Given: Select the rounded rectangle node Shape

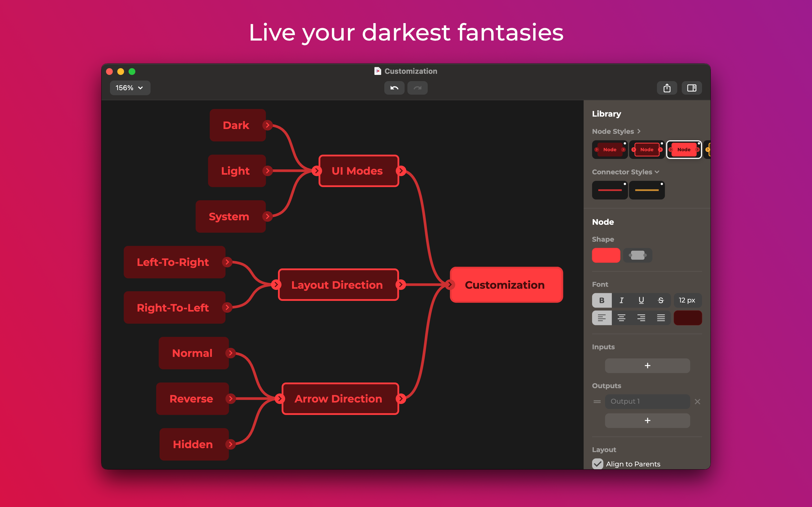Looking at the screenshot, I should point(606,255).
